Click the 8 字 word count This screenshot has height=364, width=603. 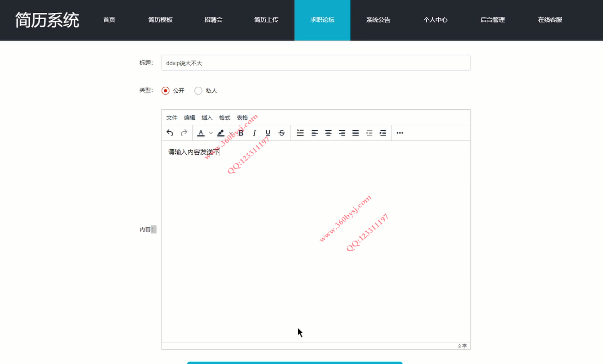click(x=462, y=346)
